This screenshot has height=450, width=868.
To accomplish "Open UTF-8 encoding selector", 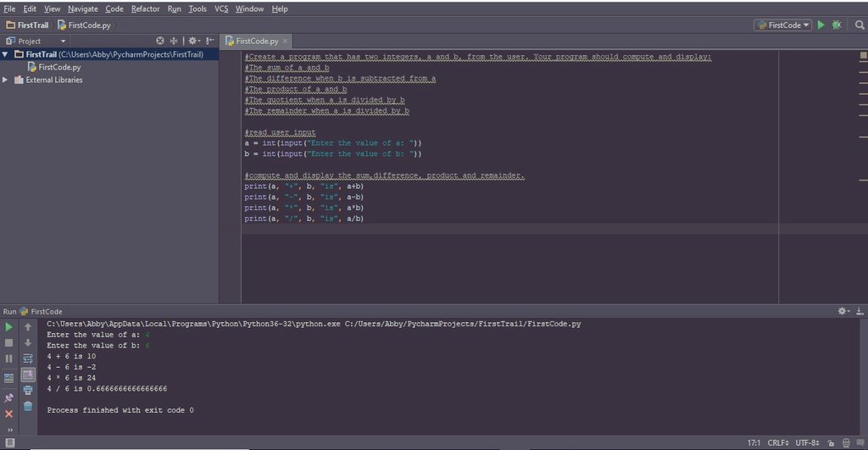I will coord(807,443).
